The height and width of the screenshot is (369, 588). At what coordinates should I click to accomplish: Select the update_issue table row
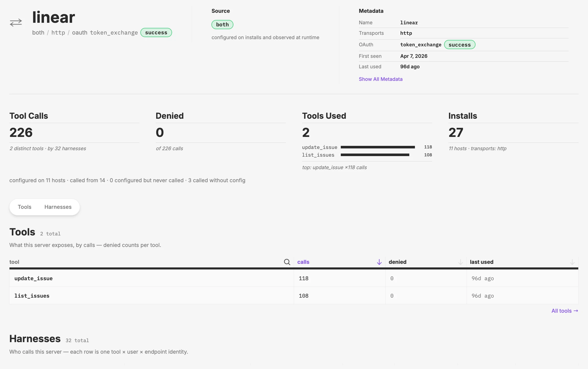click(x=294, y=278)
